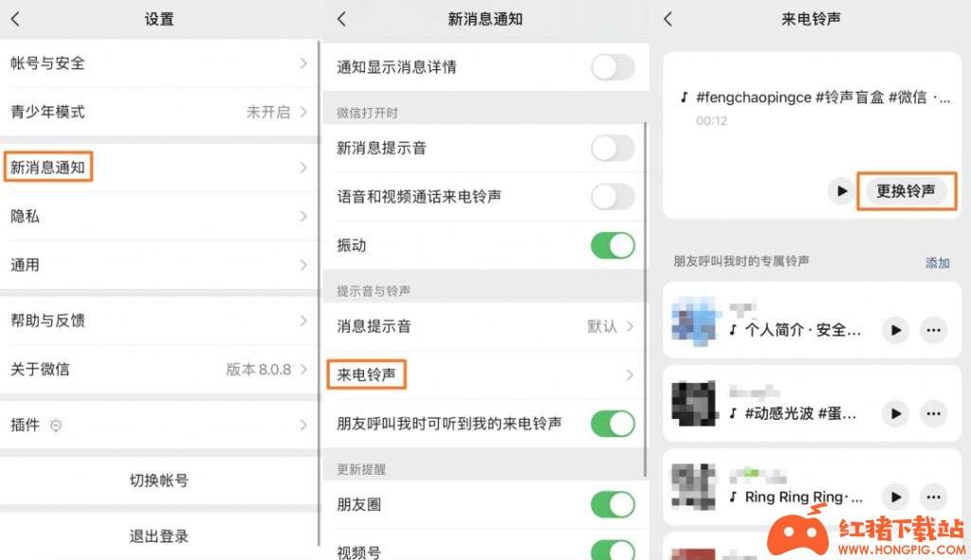Image resolution: width=971 pixels, height=560 pixels.
Task: Click the lightbulb icon next to 插件
Action: point(56,425)
